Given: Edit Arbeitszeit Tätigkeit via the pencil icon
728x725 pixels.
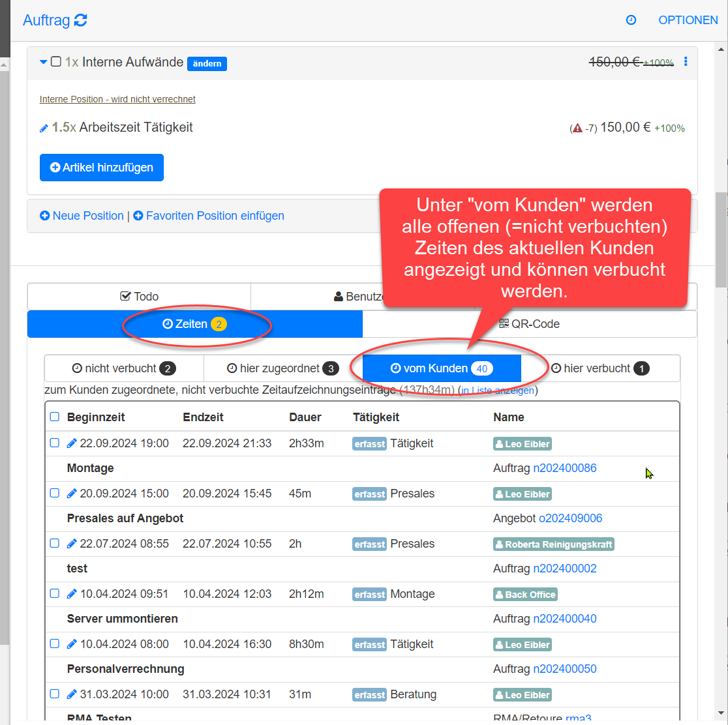Looking at the screenshot, I should [44, 128].
